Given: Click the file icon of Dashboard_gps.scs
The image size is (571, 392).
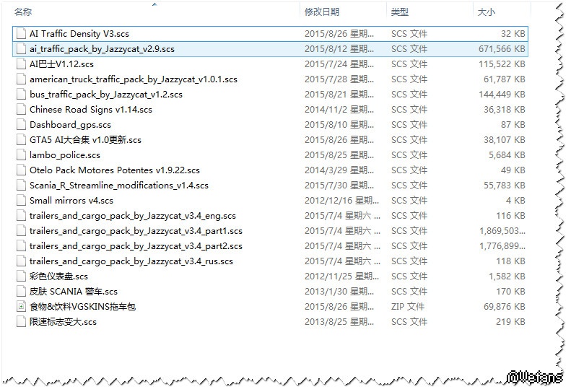Looking at the screenshot, I should [21, 125].
